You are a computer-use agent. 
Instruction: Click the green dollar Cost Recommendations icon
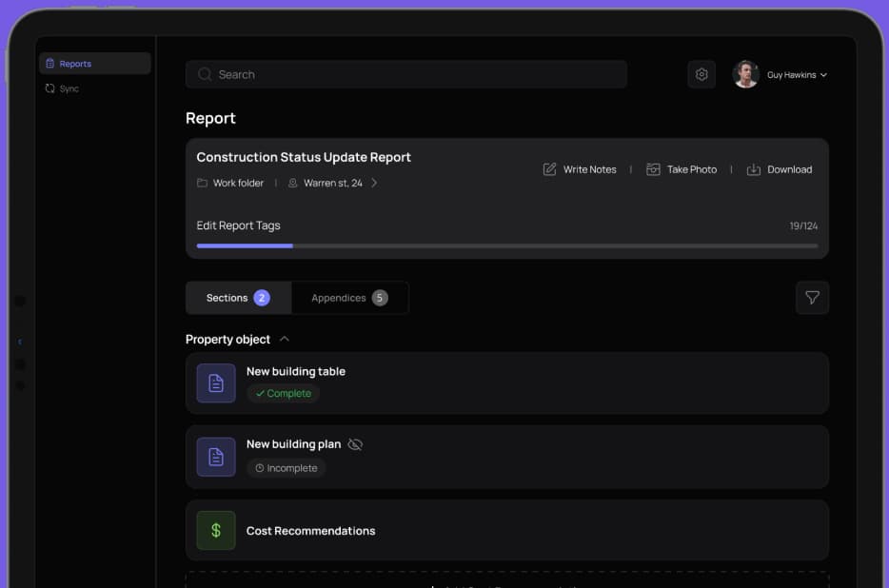[216, 531]
